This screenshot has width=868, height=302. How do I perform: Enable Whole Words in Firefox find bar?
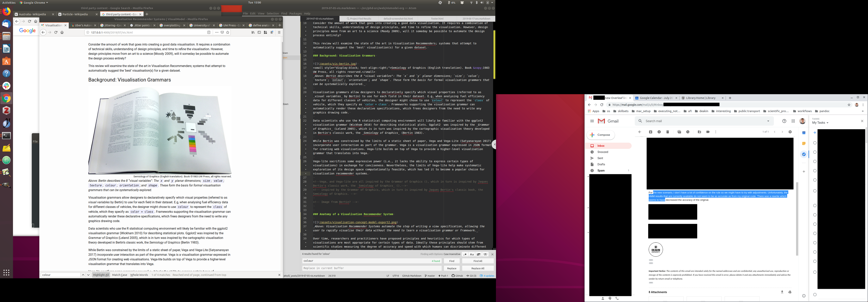click(x=139, y=275)
